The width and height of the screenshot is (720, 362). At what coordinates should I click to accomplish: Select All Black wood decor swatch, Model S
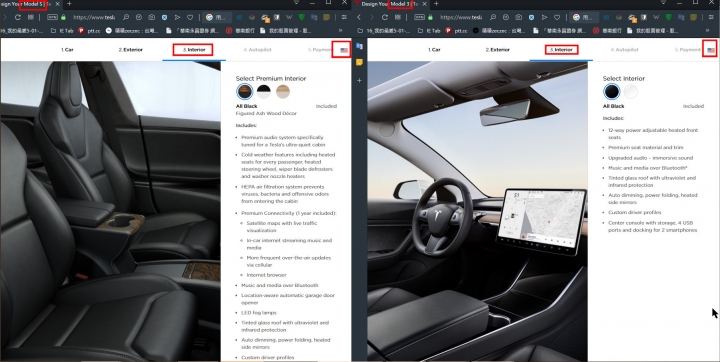[x=245, y=91]
